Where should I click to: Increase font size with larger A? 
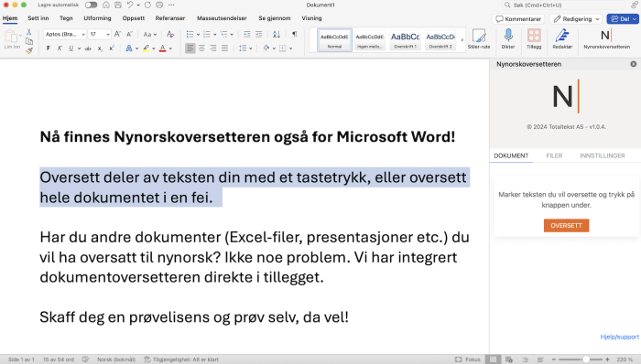117,34
